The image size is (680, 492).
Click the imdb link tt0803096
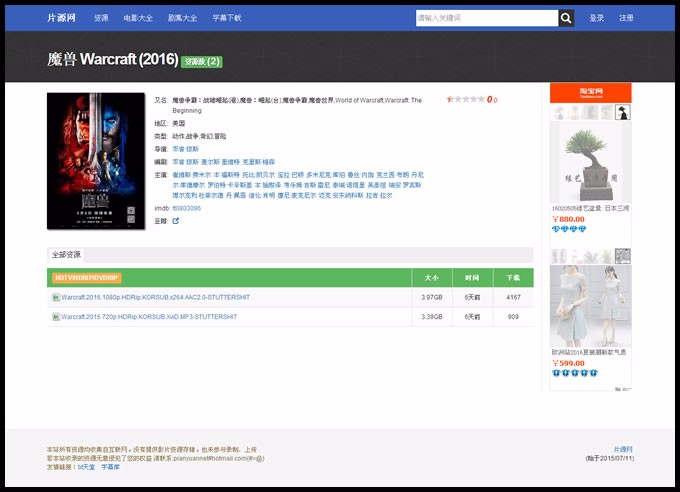point(186,208)
